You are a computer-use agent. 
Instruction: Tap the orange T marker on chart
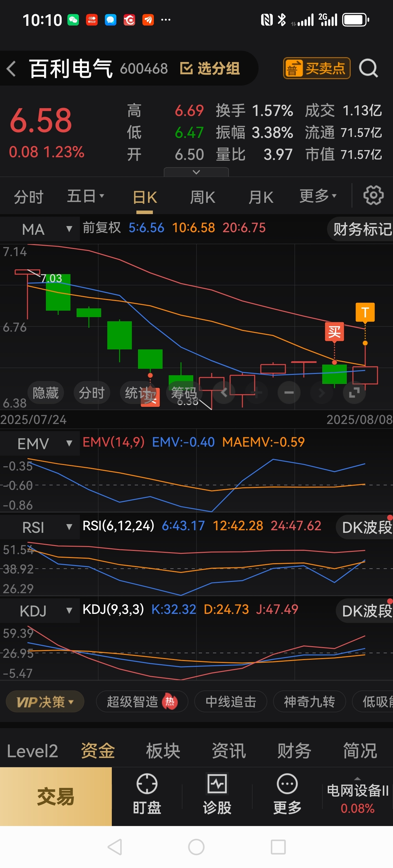pos(365,313)
